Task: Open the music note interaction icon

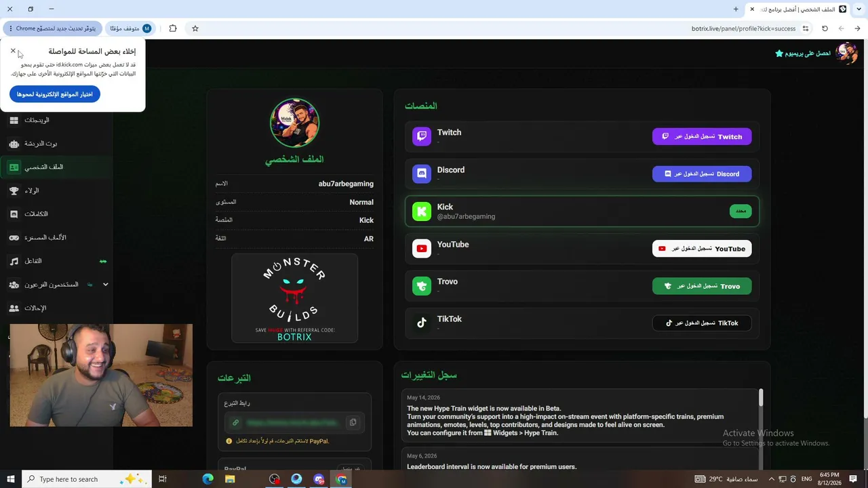Action: [14, 261]
